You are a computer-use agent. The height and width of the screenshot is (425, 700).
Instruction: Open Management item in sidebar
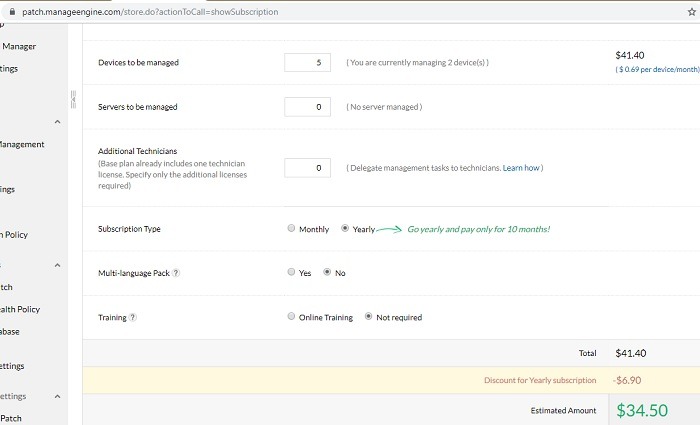pos(22,145)
